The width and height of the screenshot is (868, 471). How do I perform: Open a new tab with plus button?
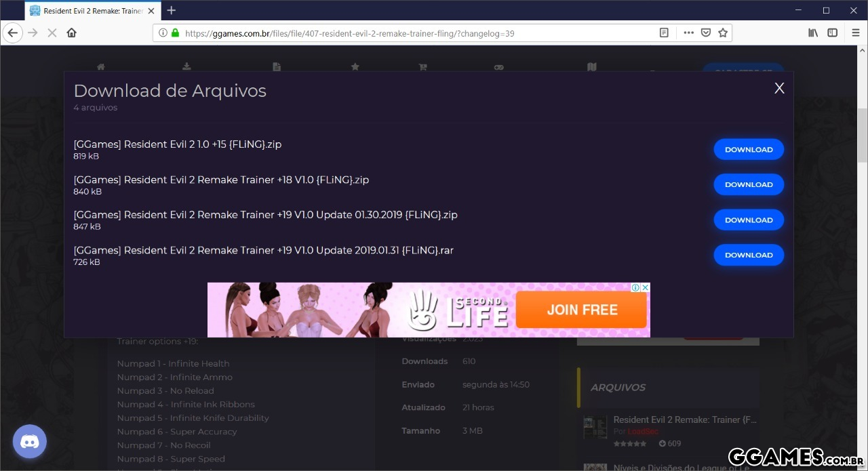pyautogui.click(x=171, y=10)
